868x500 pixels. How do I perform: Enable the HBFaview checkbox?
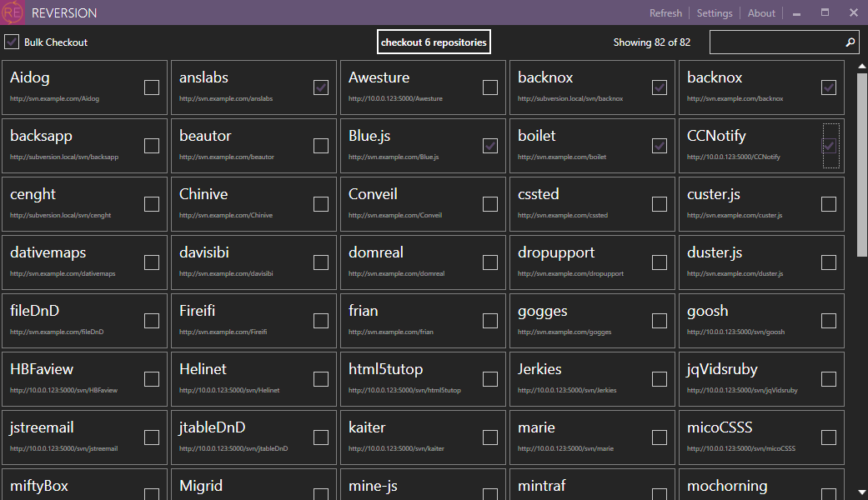pos(152,379)
